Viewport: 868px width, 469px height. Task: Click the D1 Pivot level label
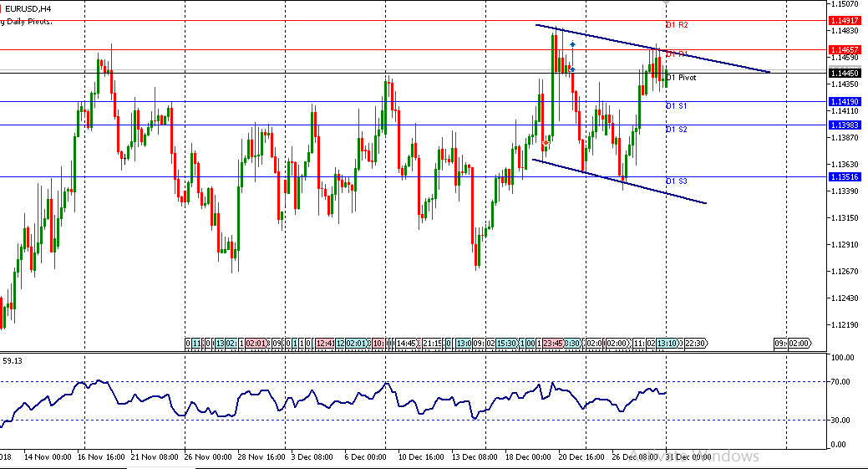[681, 78]
